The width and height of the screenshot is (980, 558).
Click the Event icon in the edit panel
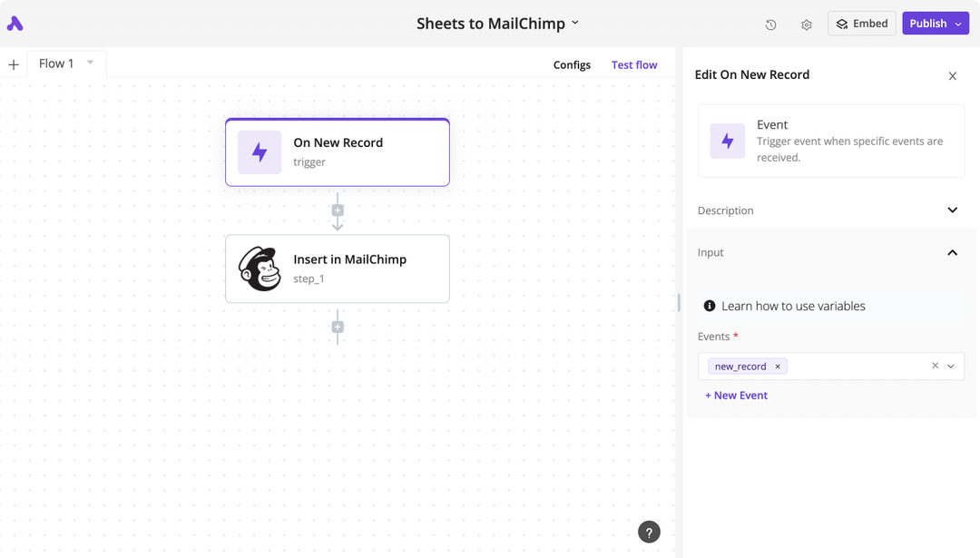727,141
